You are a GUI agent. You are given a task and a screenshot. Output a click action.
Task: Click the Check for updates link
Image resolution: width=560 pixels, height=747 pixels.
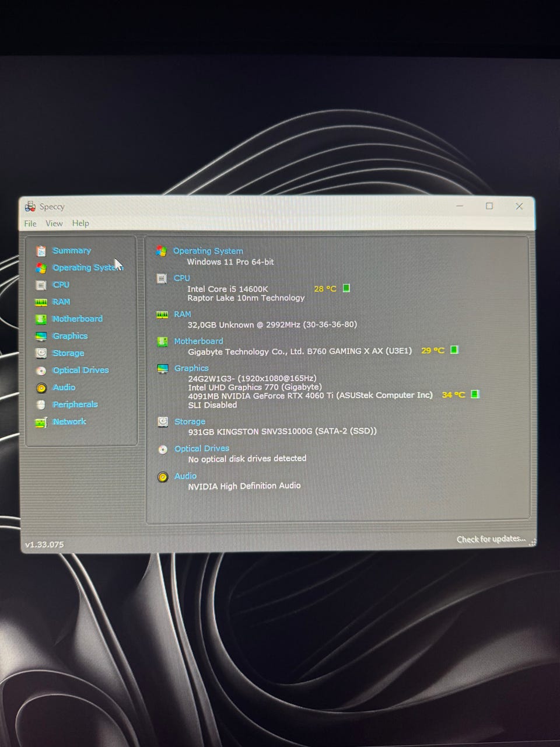click(x=491, y=539)
